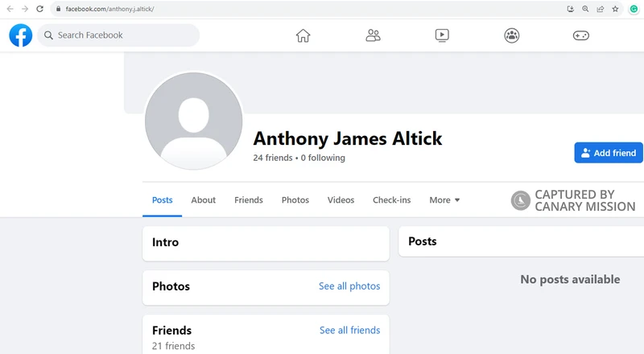The height and width of the screenshot is (354, 644).
Task: Click the Posts card heading on right
Action: click(x=422, y=241)
